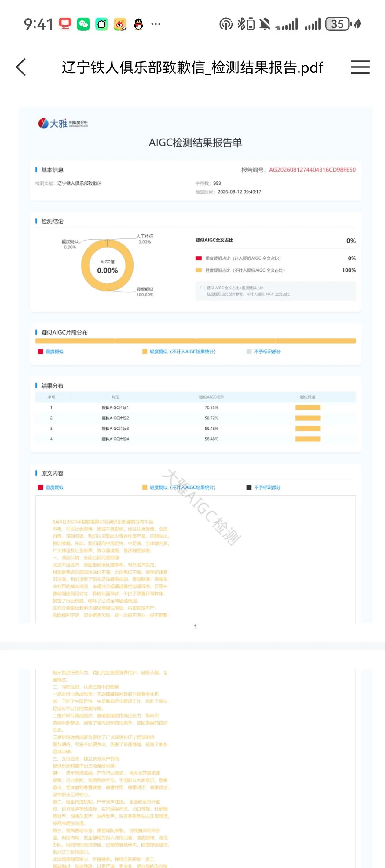
Task: Tap 轻度疑似 legend in 原文内容 section
Action: pos(179,487)
